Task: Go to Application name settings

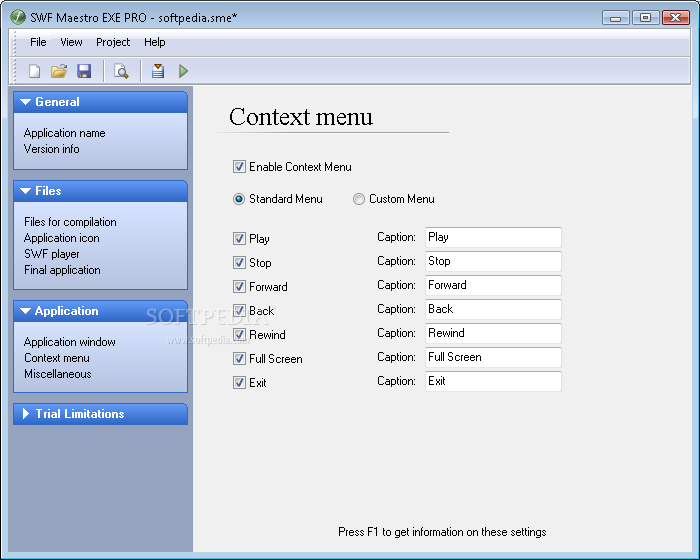Action: point(65,133)
